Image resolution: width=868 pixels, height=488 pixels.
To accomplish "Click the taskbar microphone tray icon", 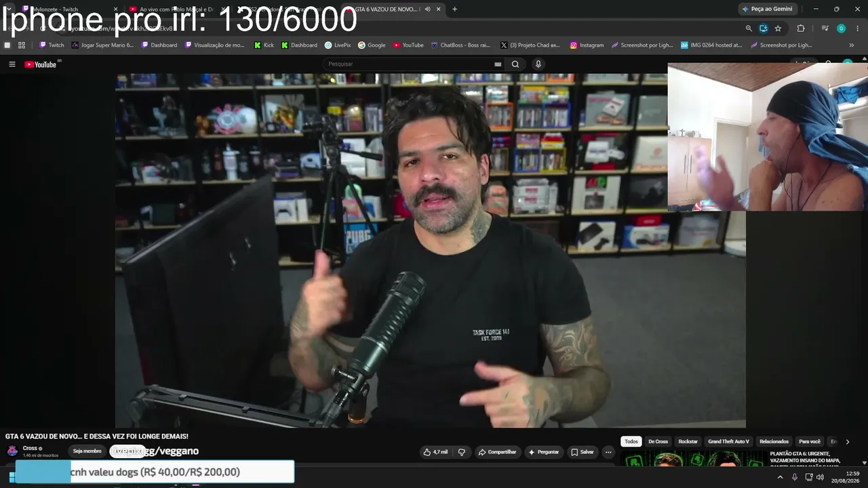I will point(795,477).
